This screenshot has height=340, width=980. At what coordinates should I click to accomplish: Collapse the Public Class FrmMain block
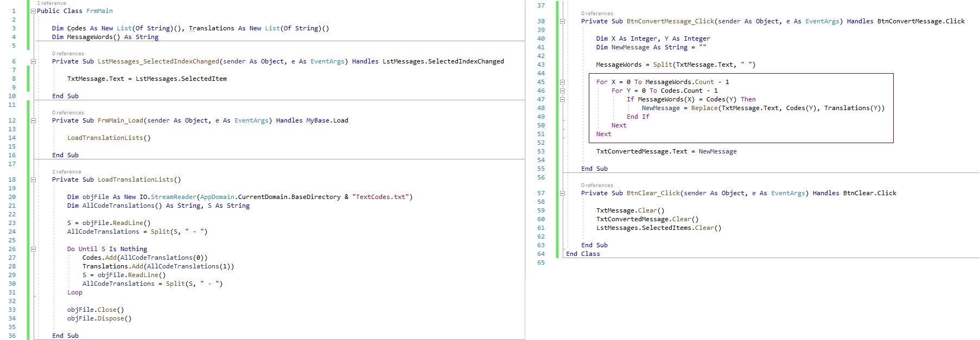(33, 11)
